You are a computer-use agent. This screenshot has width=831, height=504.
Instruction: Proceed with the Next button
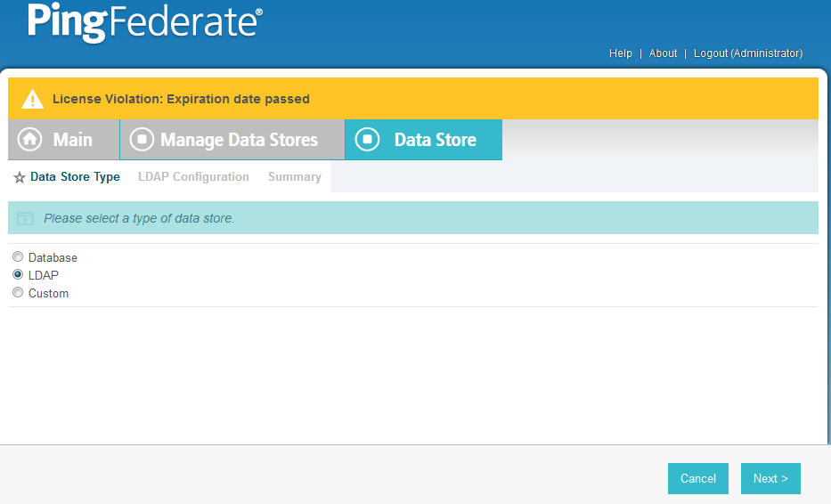pos(770,478)
